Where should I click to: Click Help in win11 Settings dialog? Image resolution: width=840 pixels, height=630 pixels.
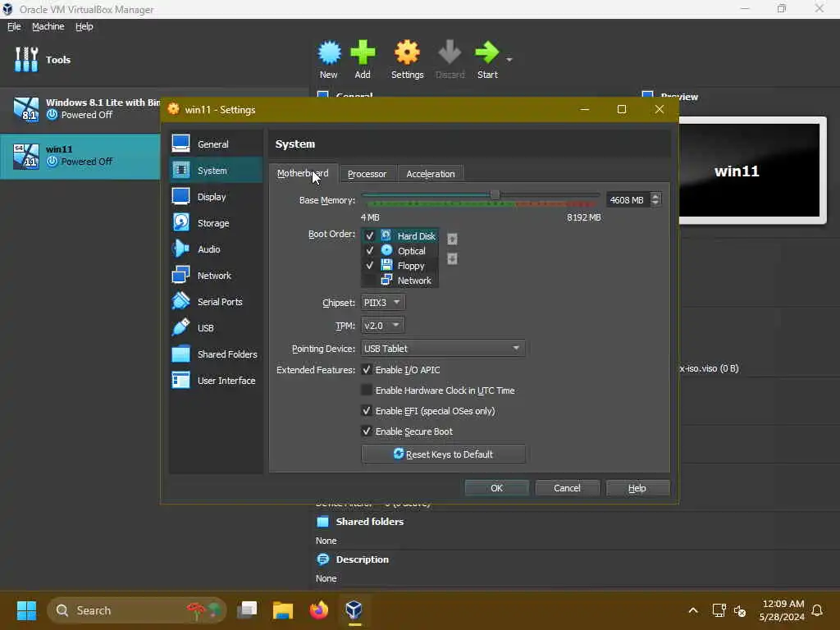pos(637,488)
